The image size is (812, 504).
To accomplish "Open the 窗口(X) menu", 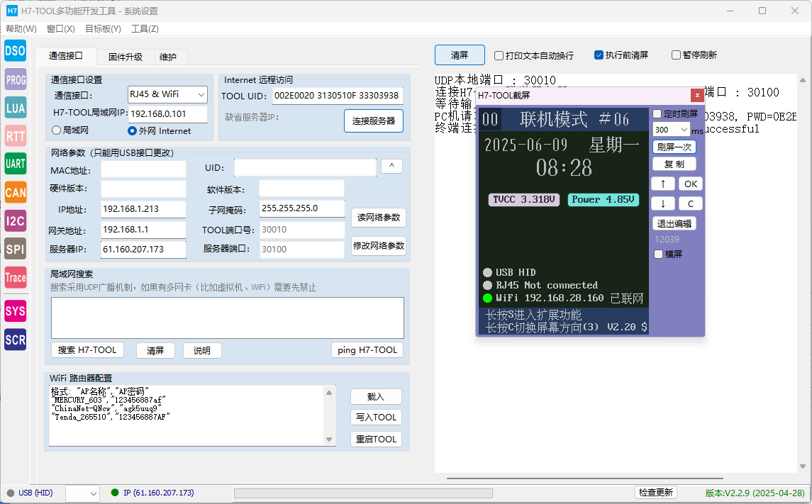I will (60, 29).
